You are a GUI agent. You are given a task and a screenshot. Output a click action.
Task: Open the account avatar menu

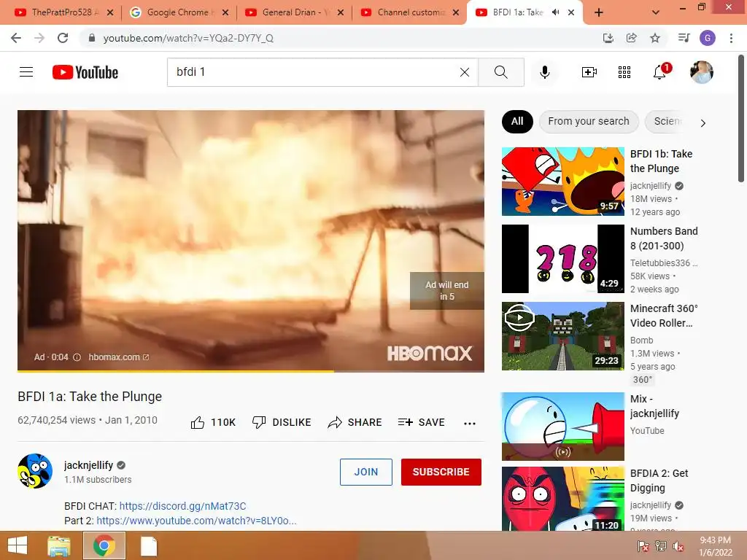pos(701,72)
